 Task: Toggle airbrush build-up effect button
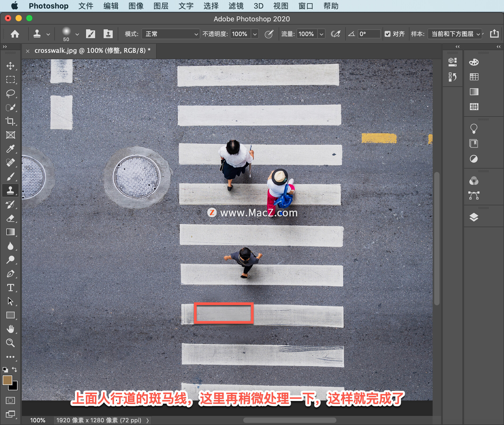pyautogui.click(x=335, y=34)
